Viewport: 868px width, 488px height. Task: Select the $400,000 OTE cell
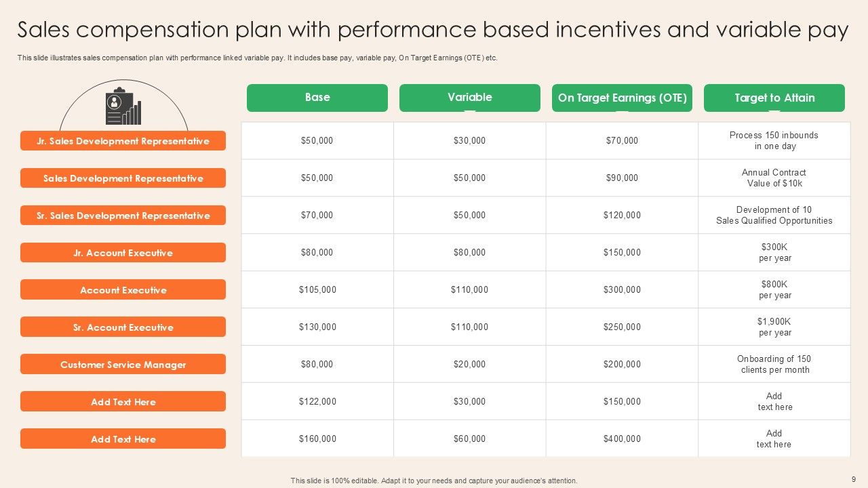click(x=622, y=439)
